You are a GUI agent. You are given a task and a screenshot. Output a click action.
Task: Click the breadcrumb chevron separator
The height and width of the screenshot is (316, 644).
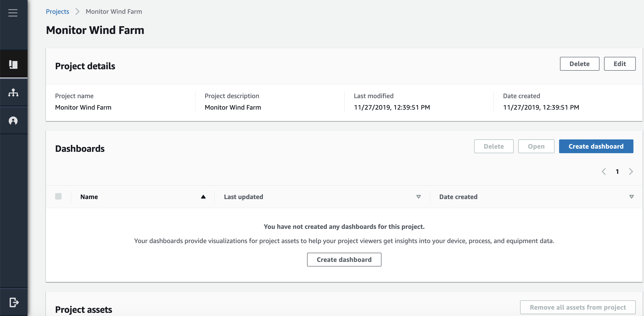pos(77,11)
